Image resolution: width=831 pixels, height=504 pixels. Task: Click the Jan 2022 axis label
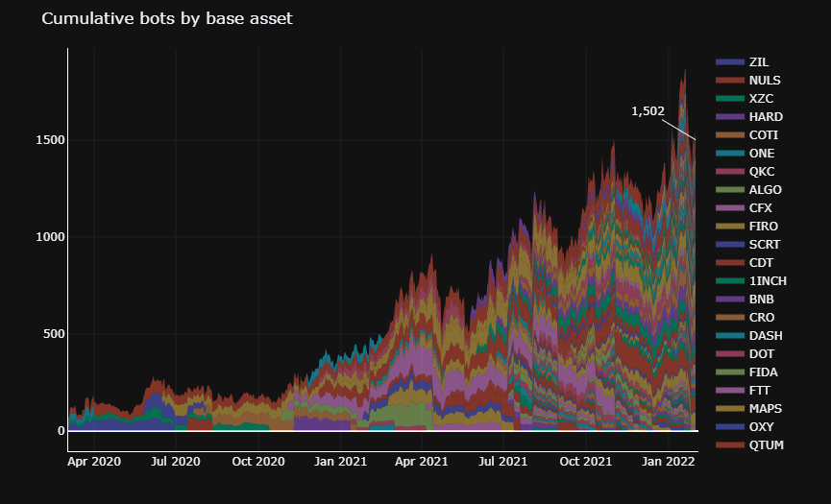pos(668,462)
